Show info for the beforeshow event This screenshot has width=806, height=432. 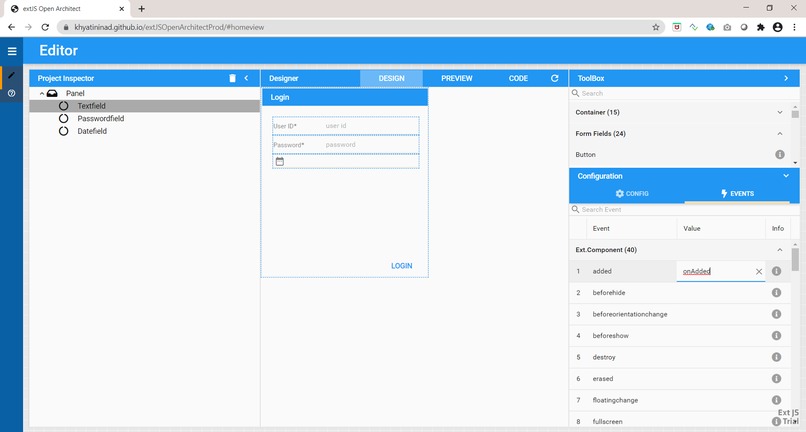click(x=776, y=335)
